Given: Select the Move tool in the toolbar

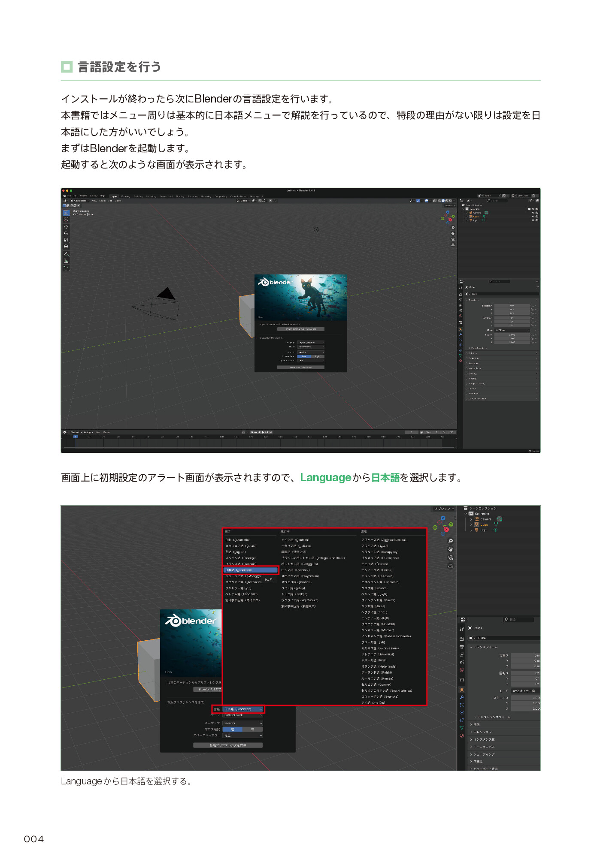Looking at the screenshot, I should (66, 227).
